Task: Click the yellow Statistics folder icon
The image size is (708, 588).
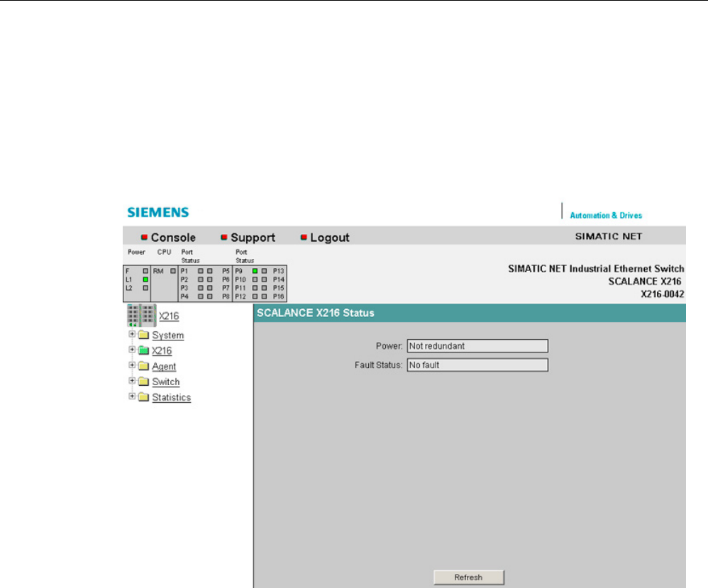Action: click(143, 397)
